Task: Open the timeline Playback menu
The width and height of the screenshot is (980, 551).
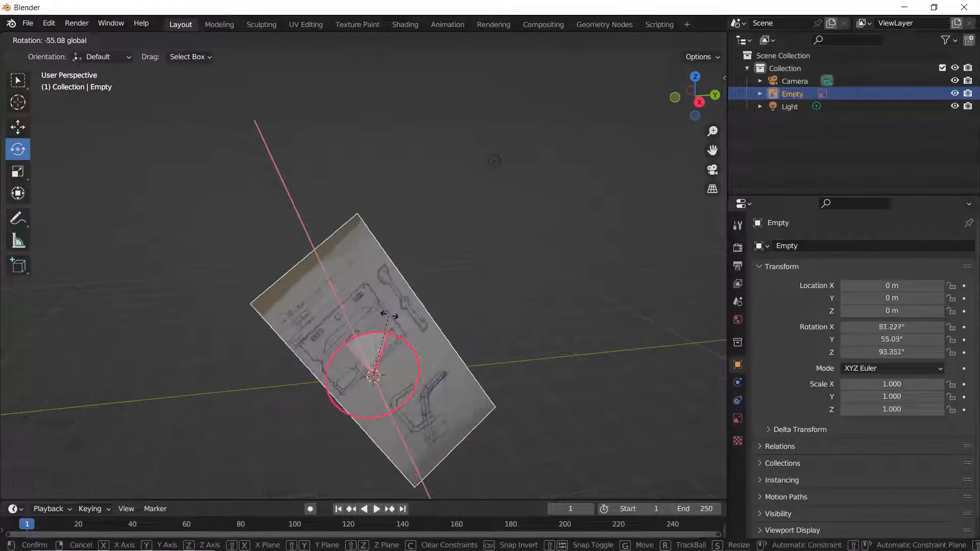Action: [x=52, y=509]
